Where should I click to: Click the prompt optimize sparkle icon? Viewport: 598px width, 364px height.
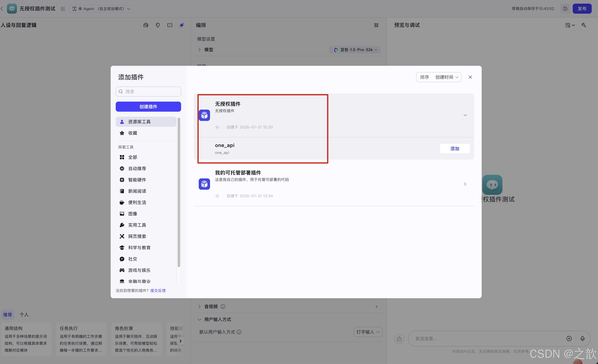pos(182,25)
